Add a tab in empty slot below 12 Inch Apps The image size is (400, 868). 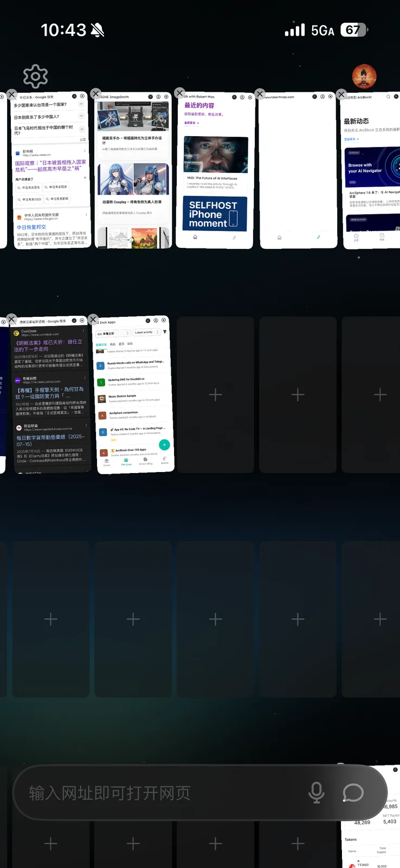click(133, 619)
